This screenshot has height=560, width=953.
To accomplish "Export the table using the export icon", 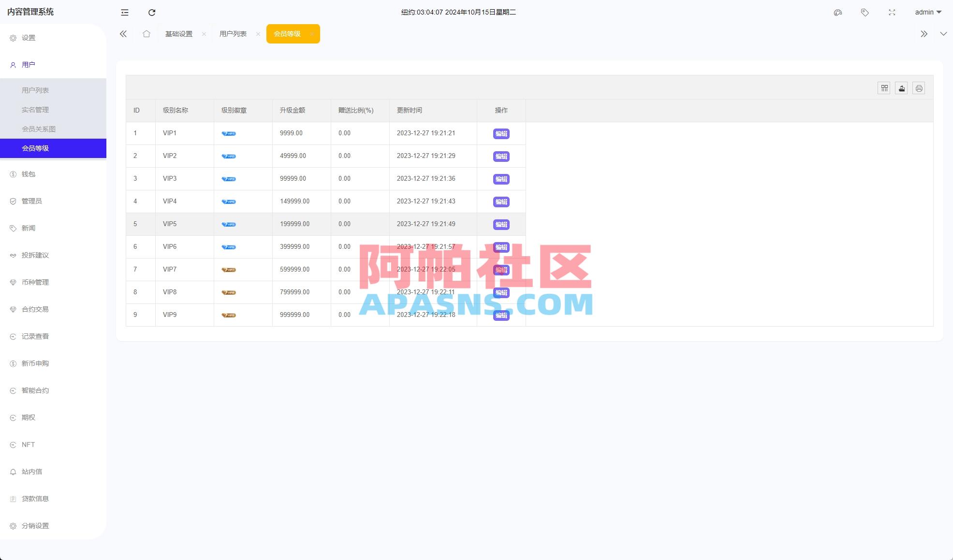I will tap(901, 88).
